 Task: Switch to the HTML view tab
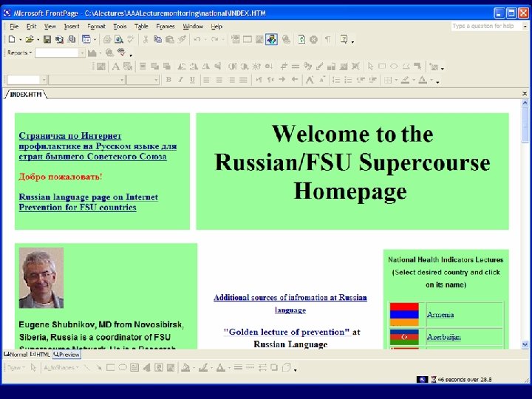[x=41, y=355]
